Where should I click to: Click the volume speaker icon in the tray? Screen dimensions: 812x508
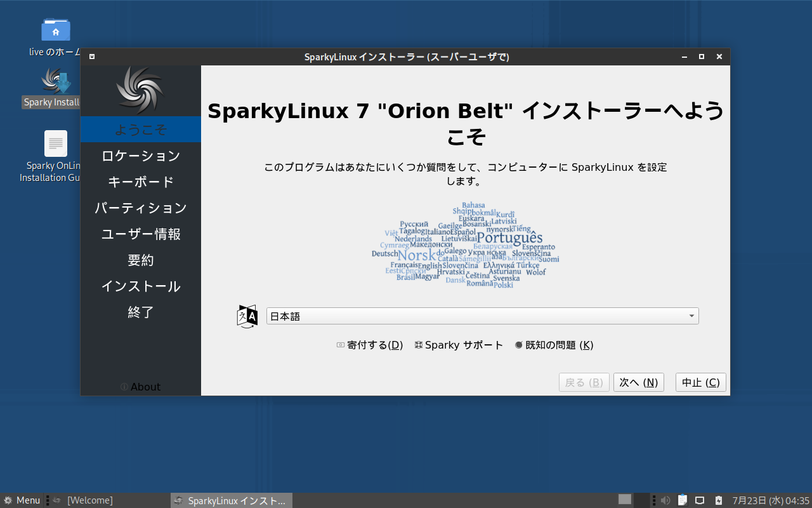(x=665, y=500)
